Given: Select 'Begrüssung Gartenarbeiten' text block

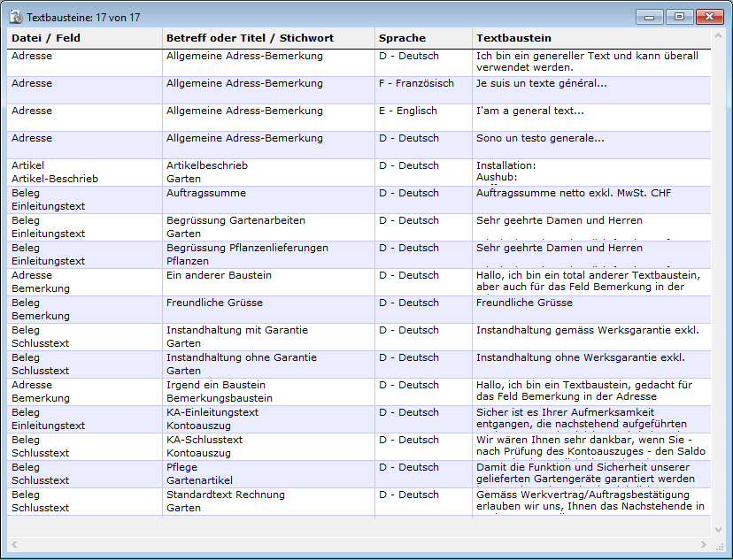Looking at the screenshot, I should (x=235, y=221).
